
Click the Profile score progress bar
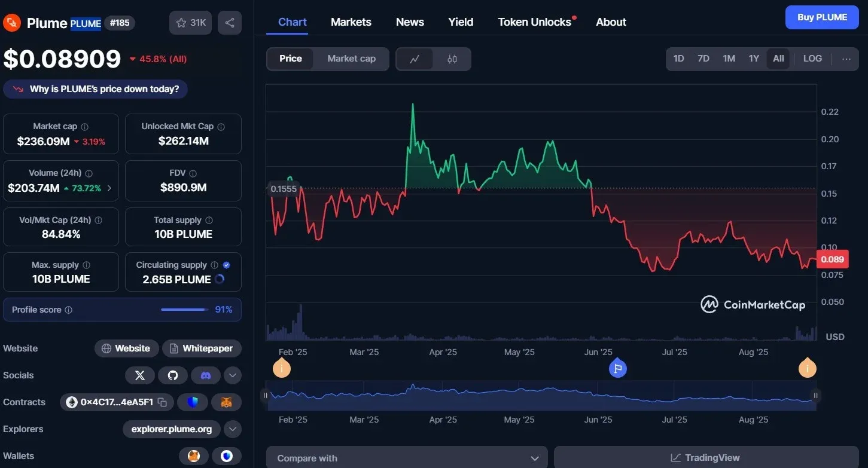[x=184, y=310]
